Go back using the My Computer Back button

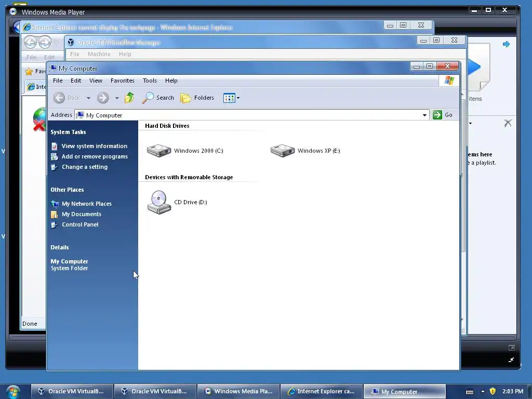(x=66, y=98)
